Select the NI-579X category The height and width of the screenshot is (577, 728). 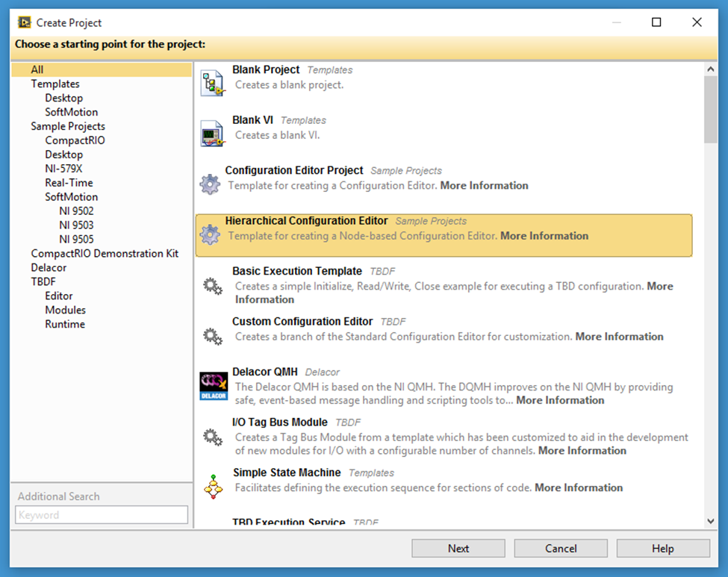click(x=63, y=169)
